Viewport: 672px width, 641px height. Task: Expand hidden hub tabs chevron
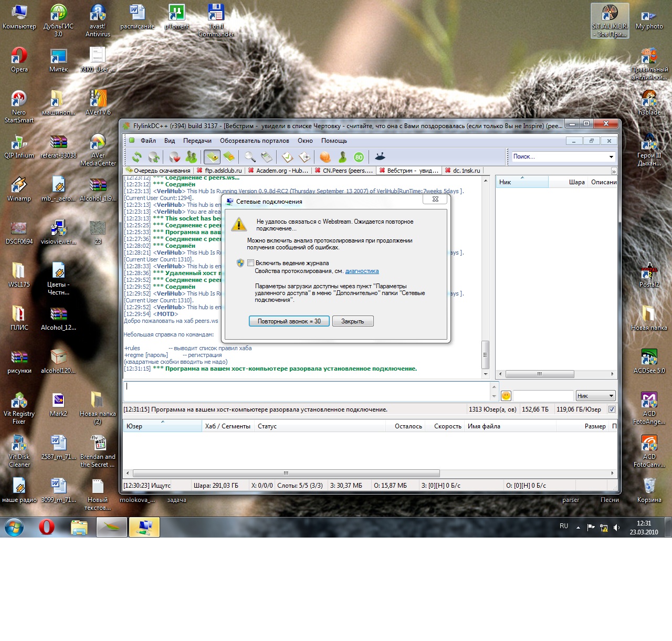(x=614, y=171)
